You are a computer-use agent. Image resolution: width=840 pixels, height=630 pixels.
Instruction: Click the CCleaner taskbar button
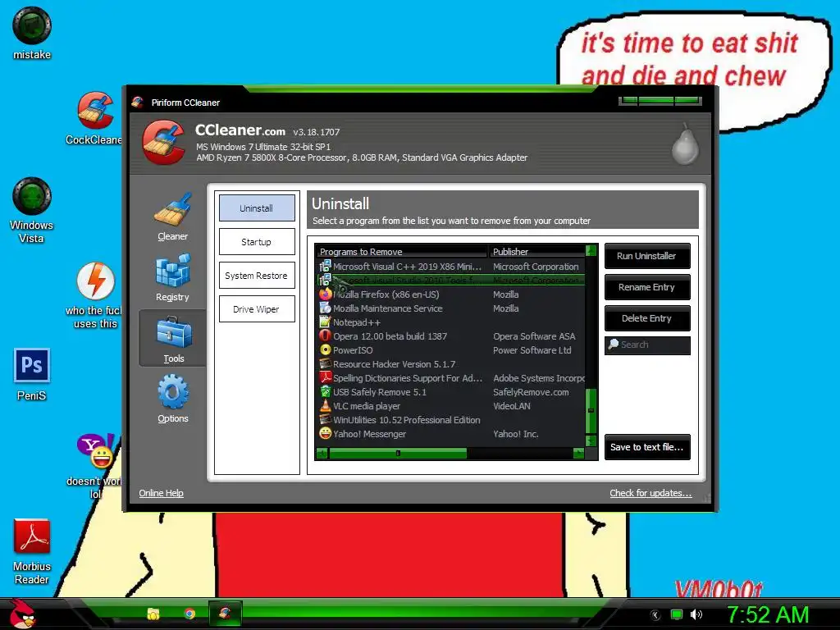click(225, 614)
